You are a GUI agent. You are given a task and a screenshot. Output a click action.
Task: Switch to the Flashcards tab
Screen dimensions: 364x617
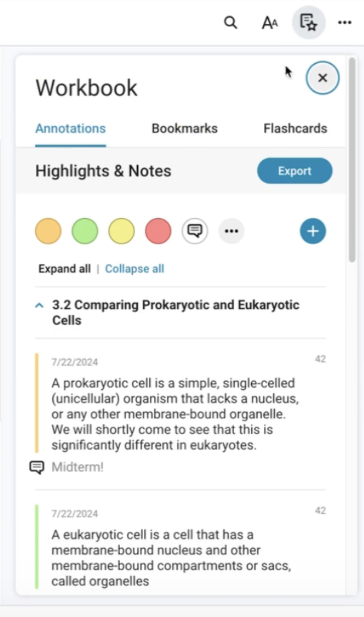295,128
